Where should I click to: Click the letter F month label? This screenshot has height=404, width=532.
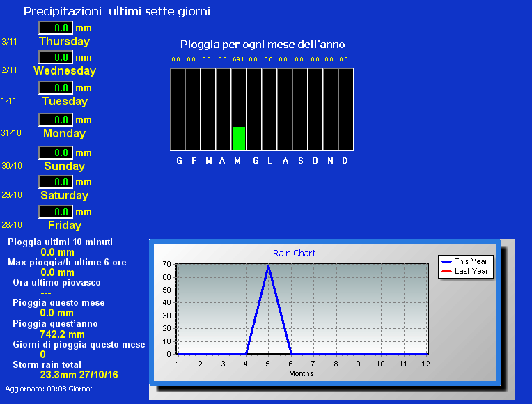tap(194, 161)
